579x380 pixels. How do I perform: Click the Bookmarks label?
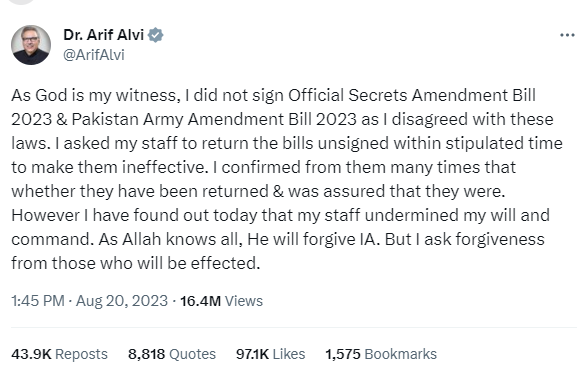click(401, 354)
